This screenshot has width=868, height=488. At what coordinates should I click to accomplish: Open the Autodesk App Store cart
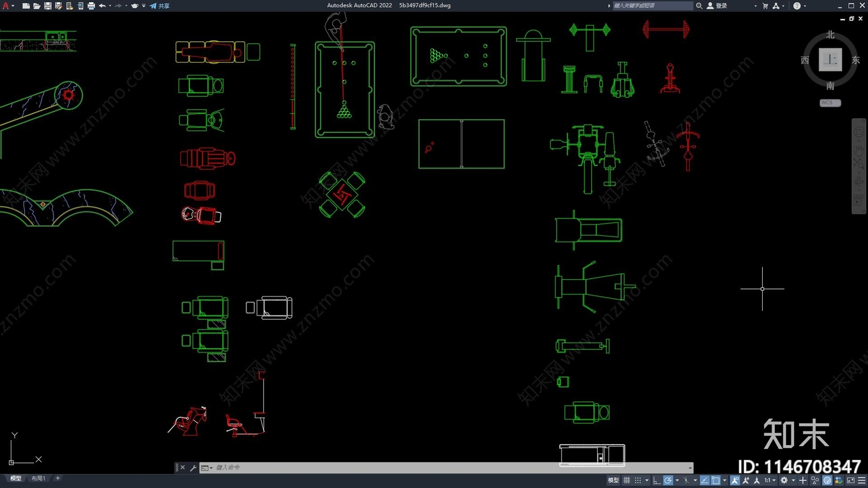[x=765, y=6]
